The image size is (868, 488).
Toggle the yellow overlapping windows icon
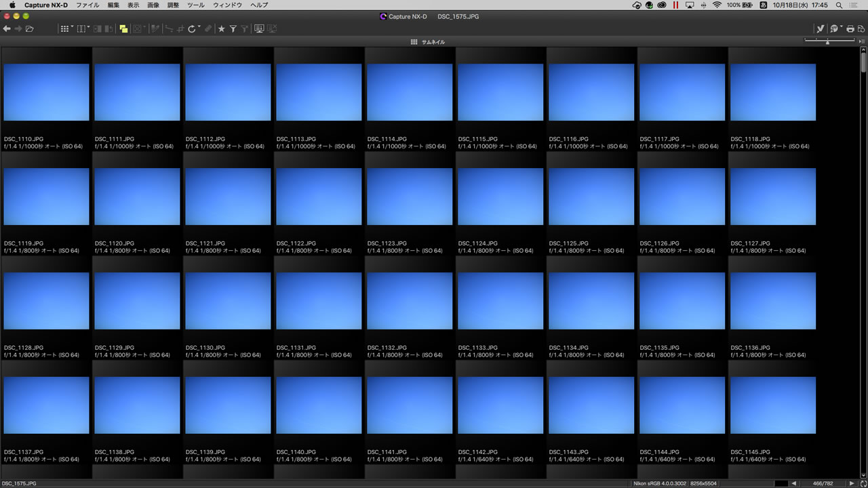[123, 28]
